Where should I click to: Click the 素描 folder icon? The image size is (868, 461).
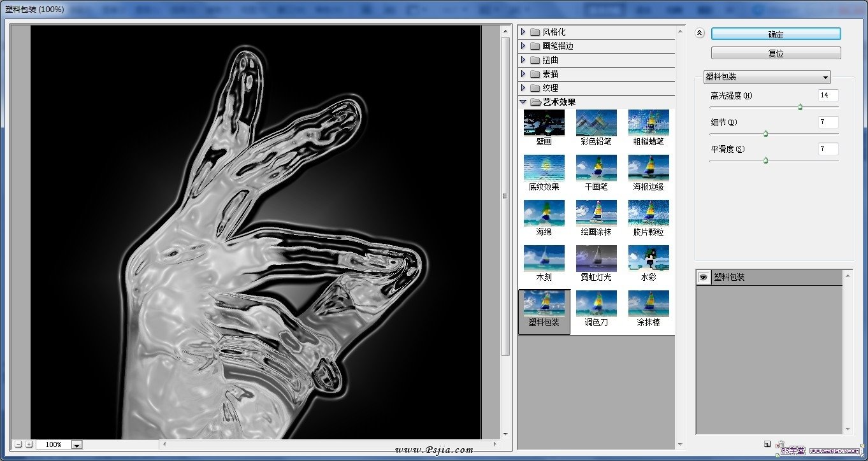click(535, 74)
